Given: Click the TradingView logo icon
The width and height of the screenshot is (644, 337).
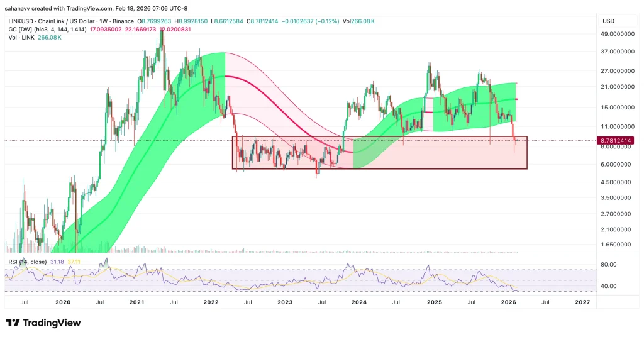Looking at the screenshot, I should 13,323.
